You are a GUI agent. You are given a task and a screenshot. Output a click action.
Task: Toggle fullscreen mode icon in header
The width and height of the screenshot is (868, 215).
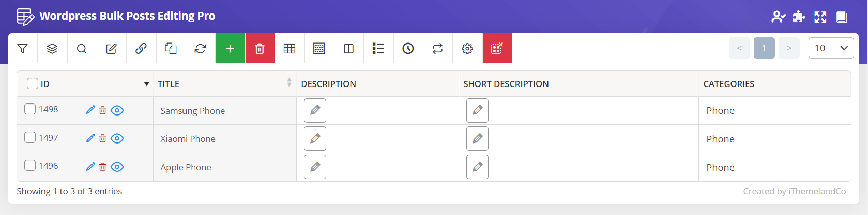(x=820, y=17)
